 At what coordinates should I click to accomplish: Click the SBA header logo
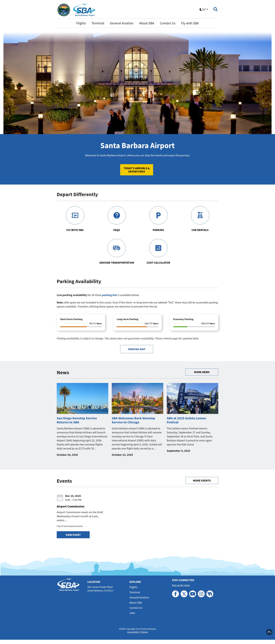pos(84,10)
